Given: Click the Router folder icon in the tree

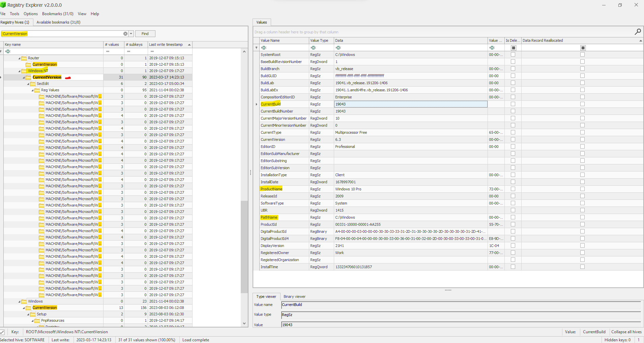Looking at the screenshot, I should click(24, 58).
